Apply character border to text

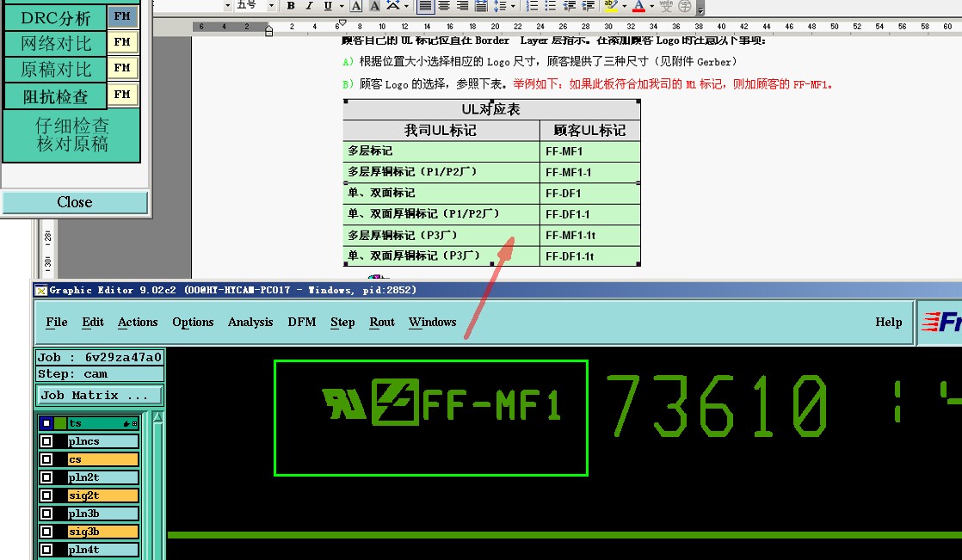pyautogui.click(x=356, y=5)
